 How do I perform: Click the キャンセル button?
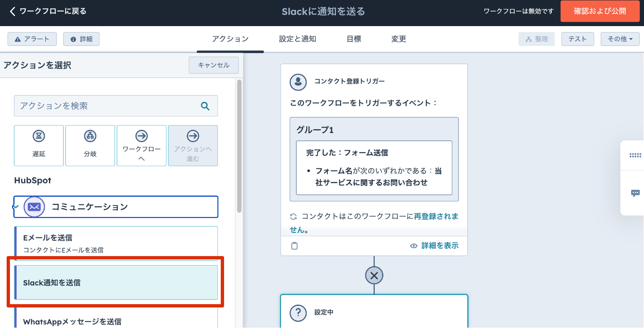(x=214, y=65)
